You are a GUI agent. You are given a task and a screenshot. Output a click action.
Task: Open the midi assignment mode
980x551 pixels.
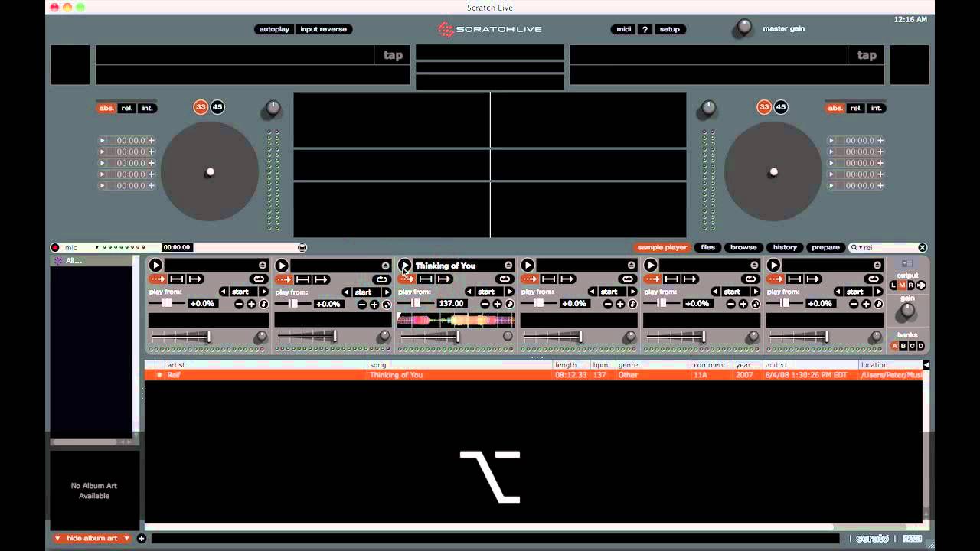tap(624, 29)
